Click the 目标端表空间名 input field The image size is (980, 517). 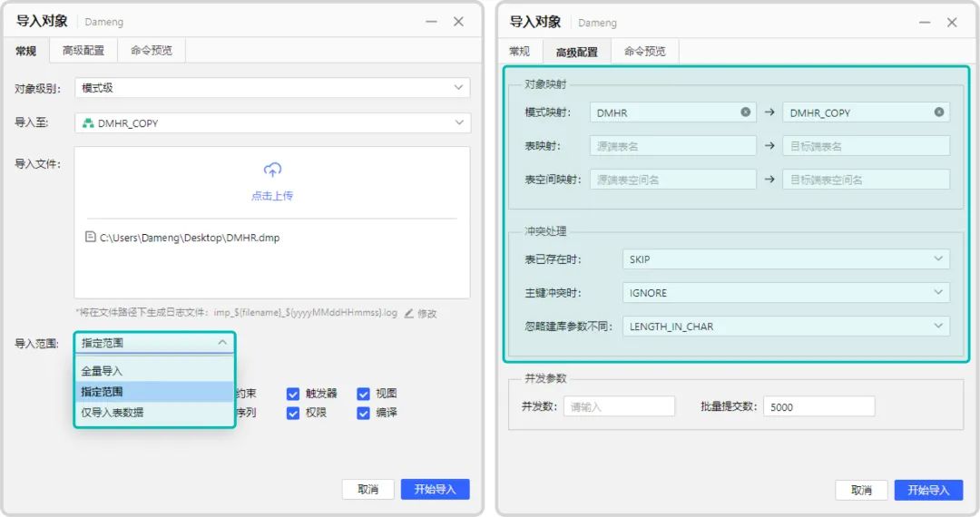(x=867, y=180)
